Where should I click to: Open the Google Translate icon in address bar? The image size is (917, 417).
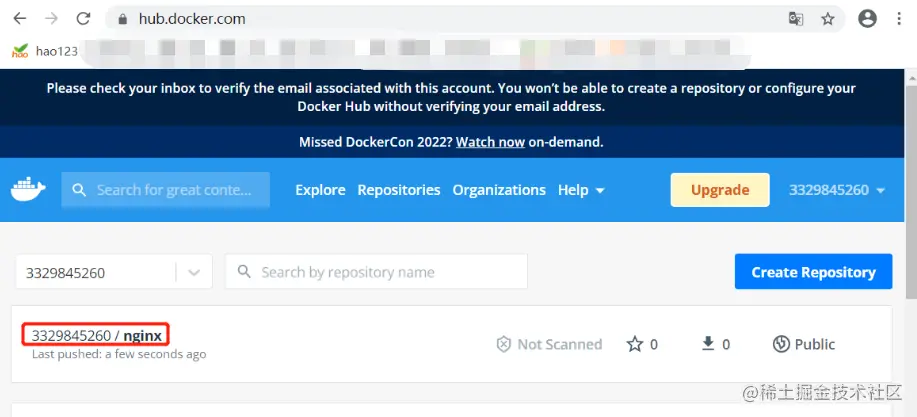(x=795, y=19)
